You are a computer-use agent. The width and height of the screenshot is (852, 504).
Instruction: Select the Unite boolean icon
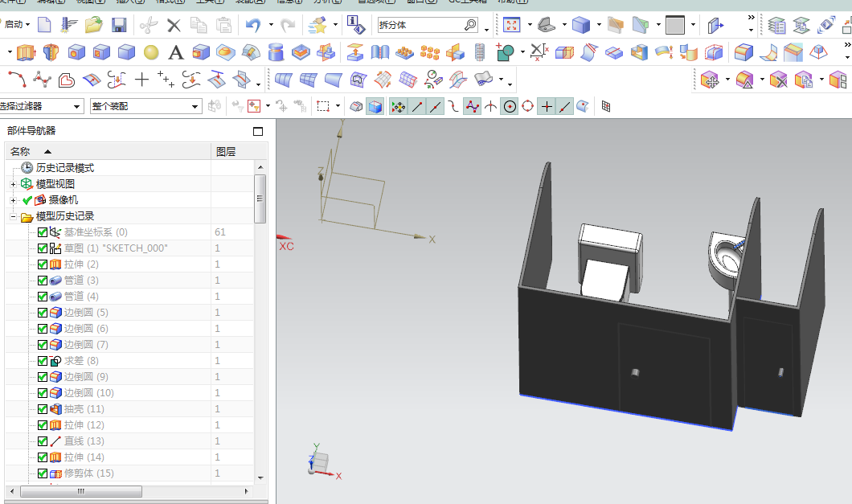pos(506,53)
